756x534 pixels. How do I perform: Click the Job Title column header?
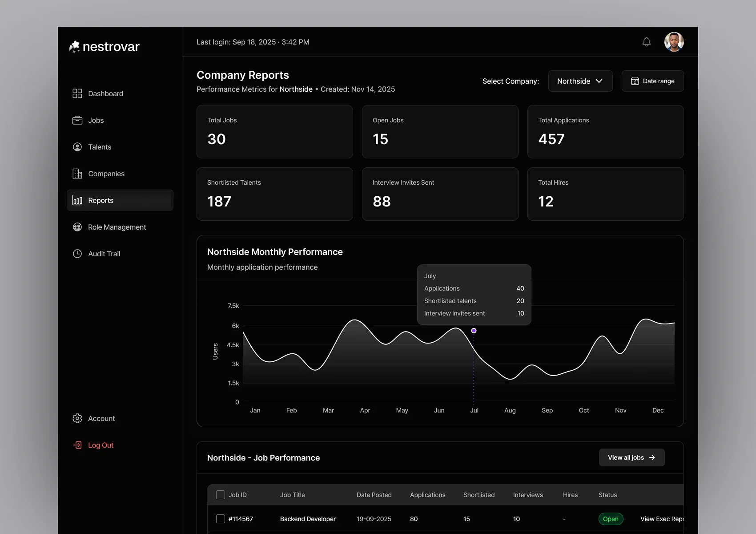point(293,495)
